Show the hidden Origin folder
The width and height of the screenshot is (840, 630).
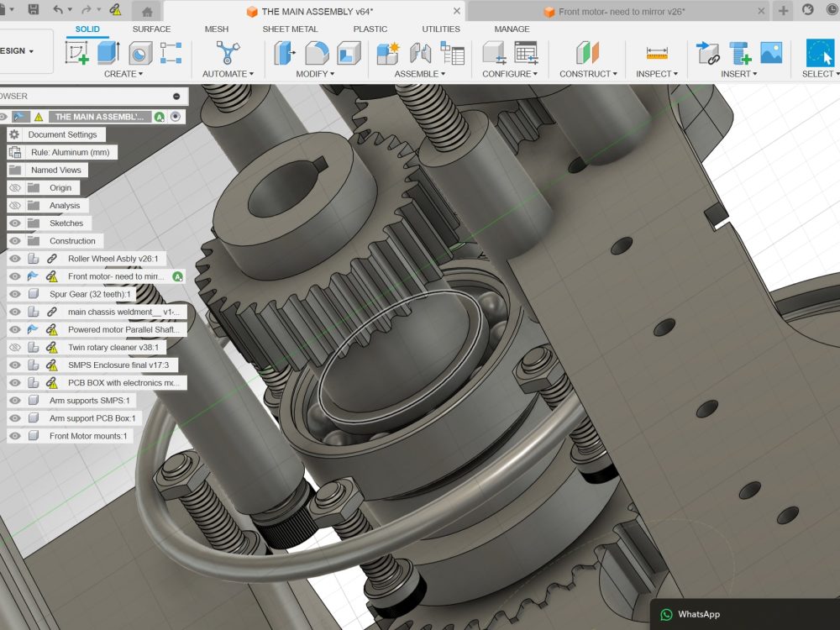[x=15, y=187]
